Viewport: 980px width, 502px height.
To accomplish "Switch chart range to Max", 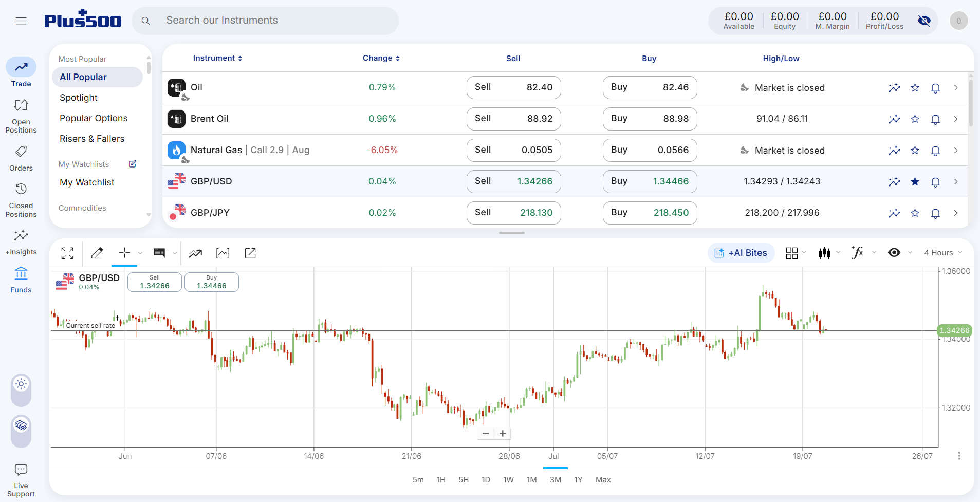I will click(603, 480).
